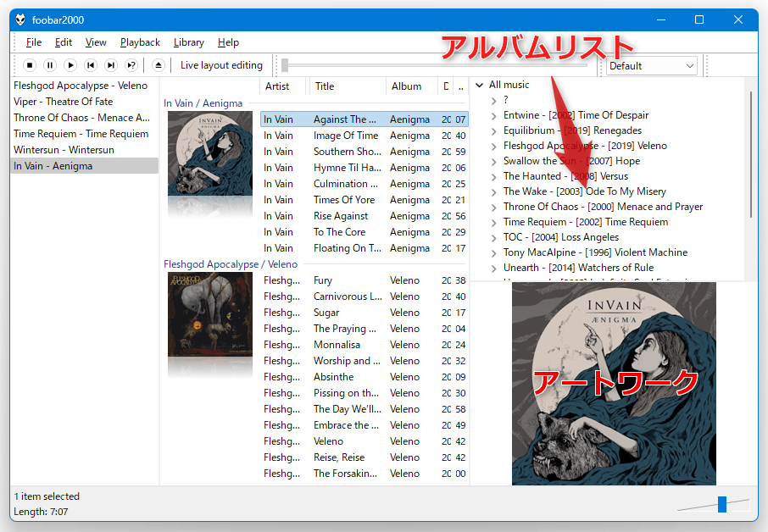
Task: Sort by the Album column header
Action: [411, 86]
